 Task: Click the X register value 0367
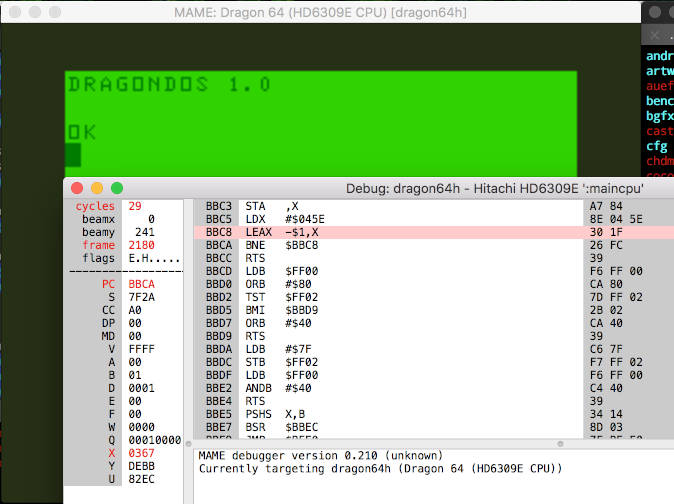[141, 453]
